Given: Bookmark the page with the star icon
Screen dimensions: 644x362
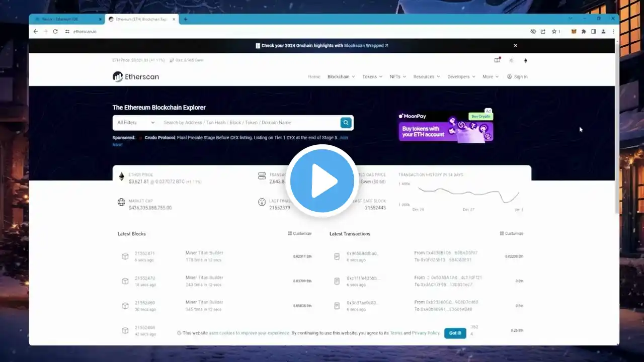Looking at the screenshot, I should (x=553, y=31).
